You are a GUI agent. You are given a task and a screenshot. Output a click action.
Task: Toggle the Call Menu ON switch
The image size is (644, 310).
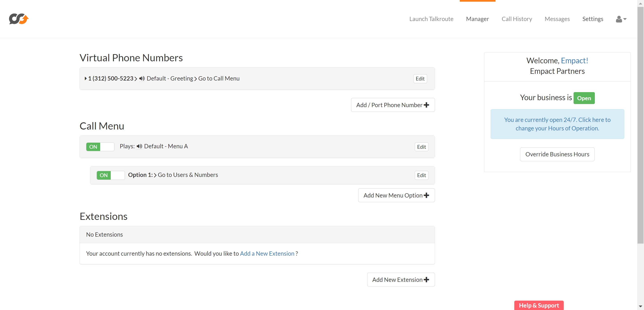[100, 147]
